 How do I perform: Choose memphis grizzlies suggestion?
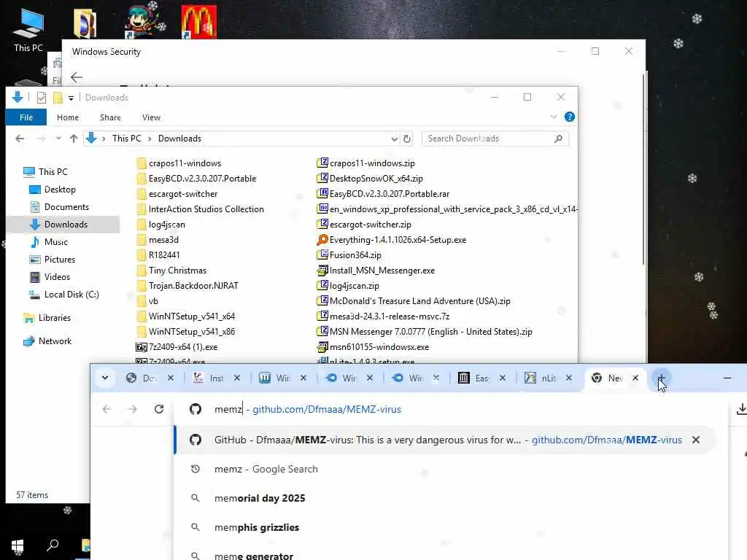click(451, 528)
